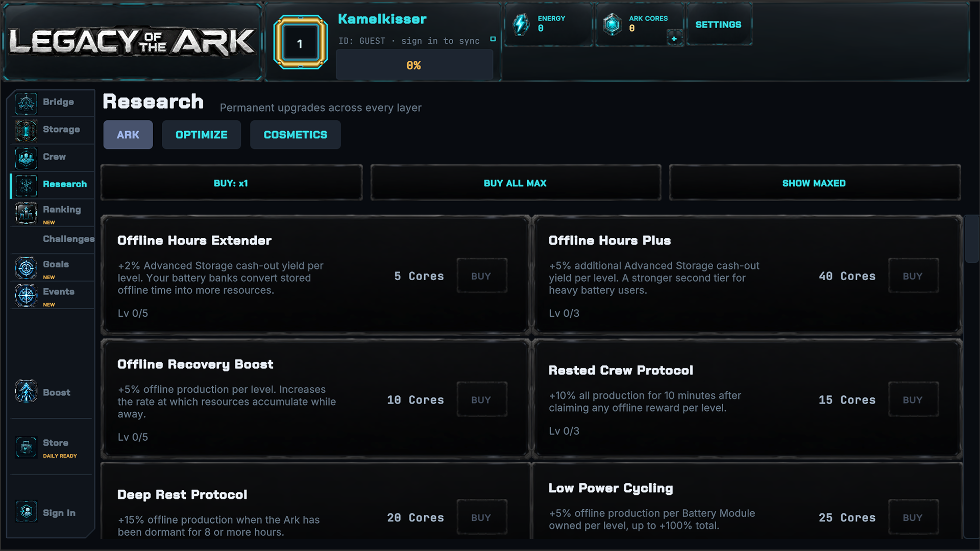The height and width of the screenshot is (551, 980).
Task: Click the '5 Cores' price
Action: click(x=419, y=276)
